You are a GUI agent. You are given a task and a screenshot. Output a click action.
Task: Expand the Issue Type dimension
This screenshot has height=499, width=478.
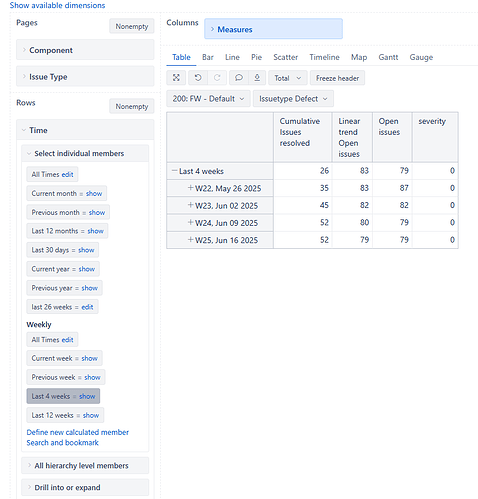[x=85, y=77]
